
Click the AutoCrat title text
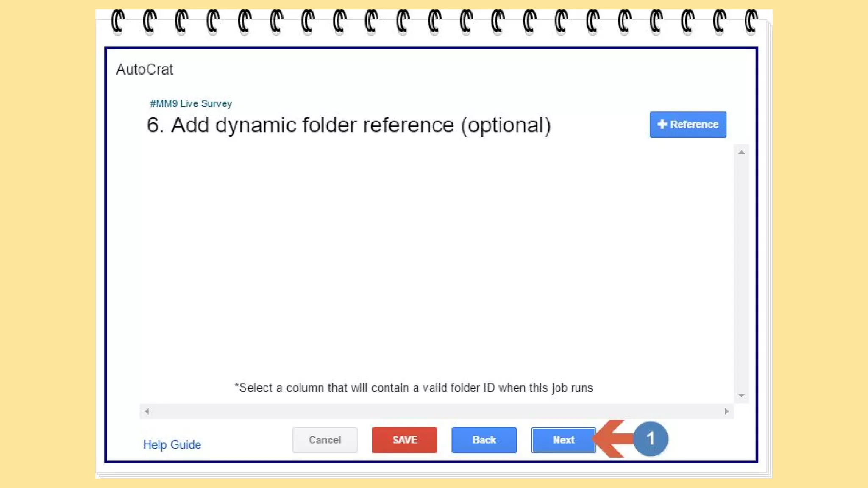[x=145, y=69]
